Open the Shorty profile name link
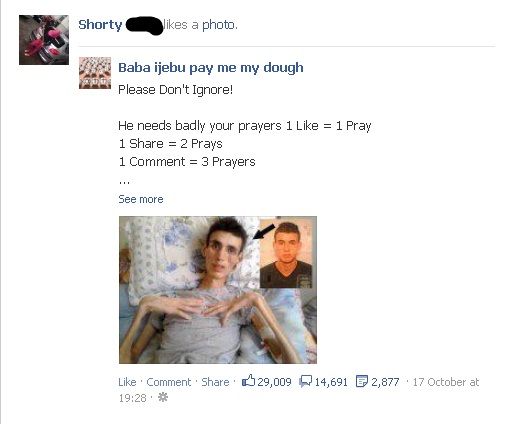The width and height of the screenshot is (528, 424). pos(100,25)
